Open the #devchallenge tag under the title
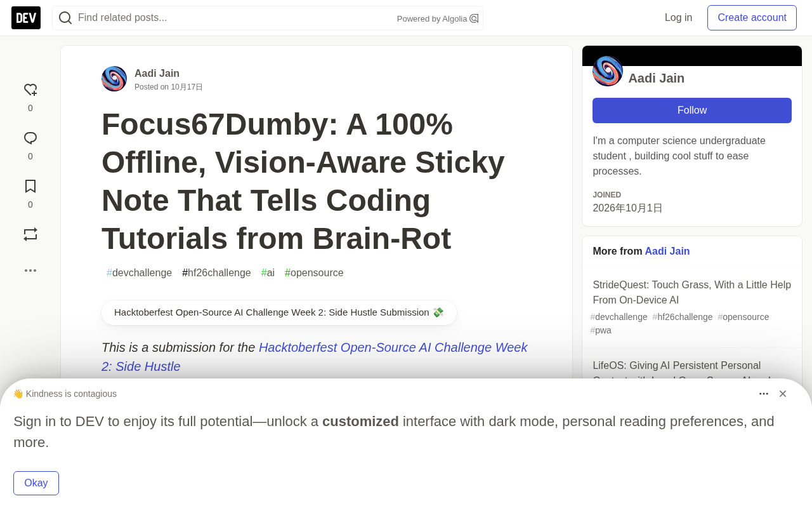 pyautogui.click(x=140, y=273)
